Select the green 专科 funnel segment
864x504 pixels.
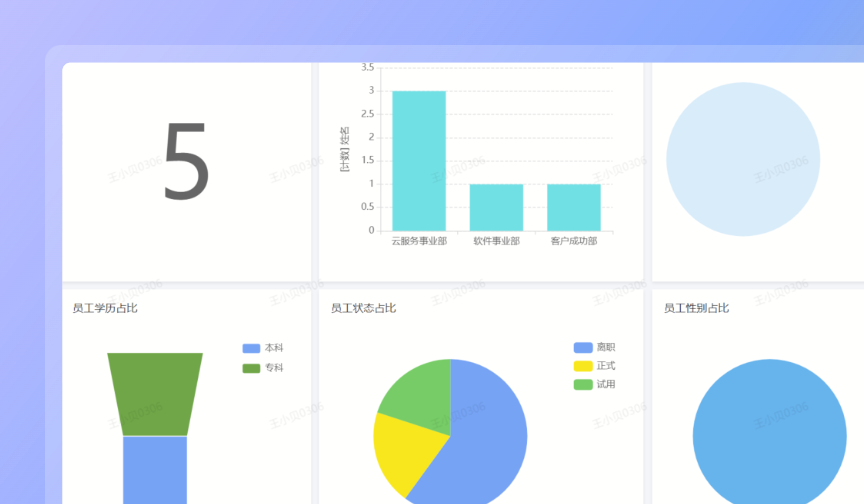(x=155, y=394)
